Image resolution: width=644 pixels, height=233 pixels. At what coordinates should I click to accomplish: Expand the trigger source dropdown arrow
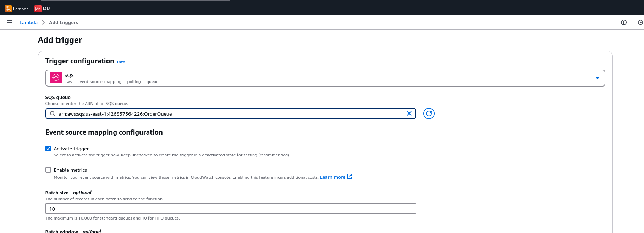[597, 78]
